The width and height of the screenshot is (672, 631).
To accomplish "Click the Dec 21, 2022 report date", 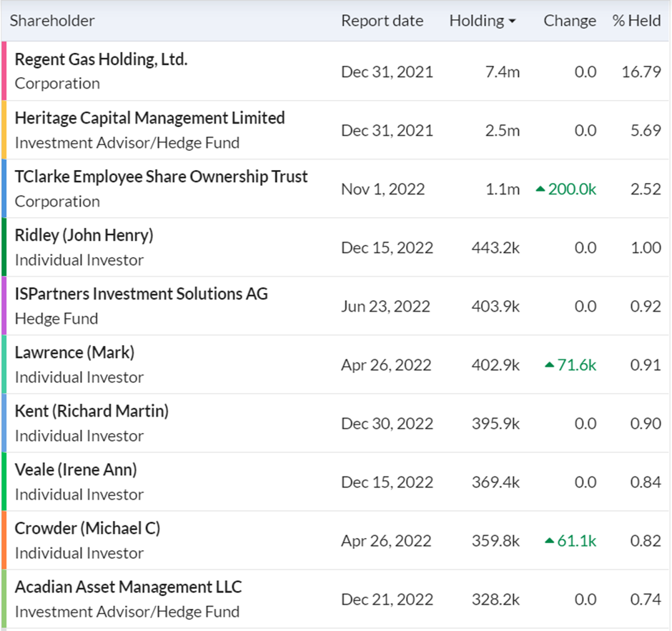I will [387, 600].
